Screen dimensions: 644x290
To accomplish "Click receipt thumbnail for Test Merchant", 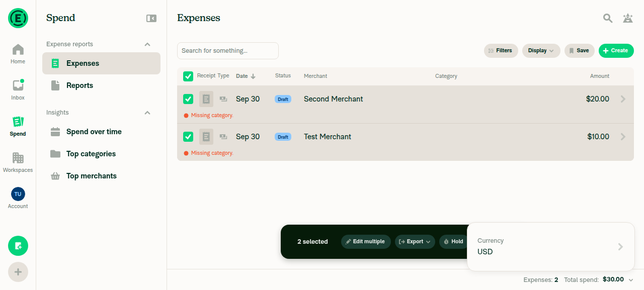I will [206, 137].
